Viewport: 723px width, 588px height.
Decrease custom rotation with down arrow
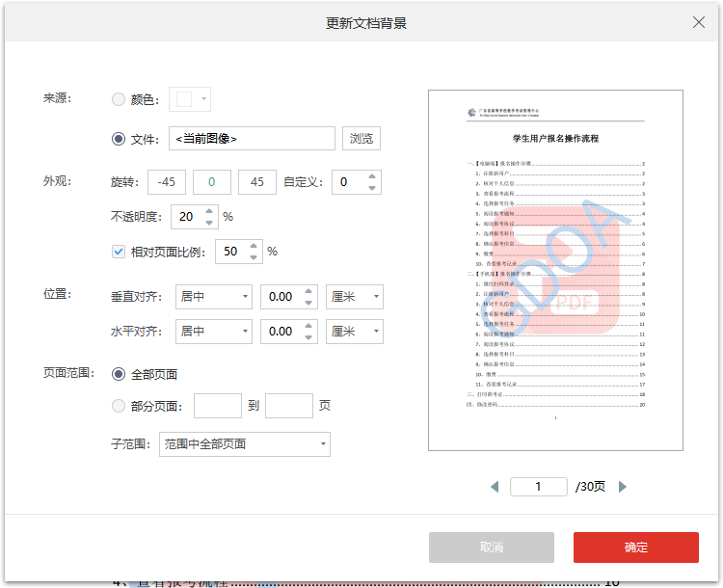(x=372, y=188)
